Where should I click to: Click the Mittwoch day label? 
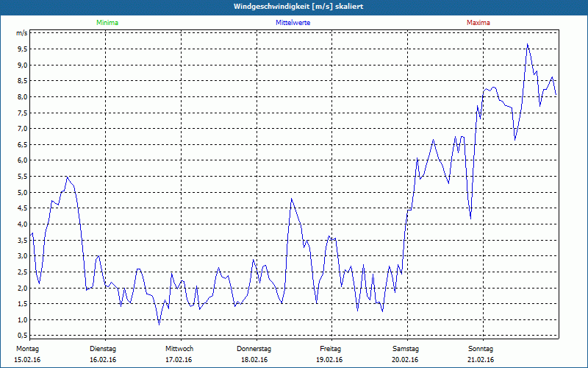pyautogui.click(x=179, y=349)
